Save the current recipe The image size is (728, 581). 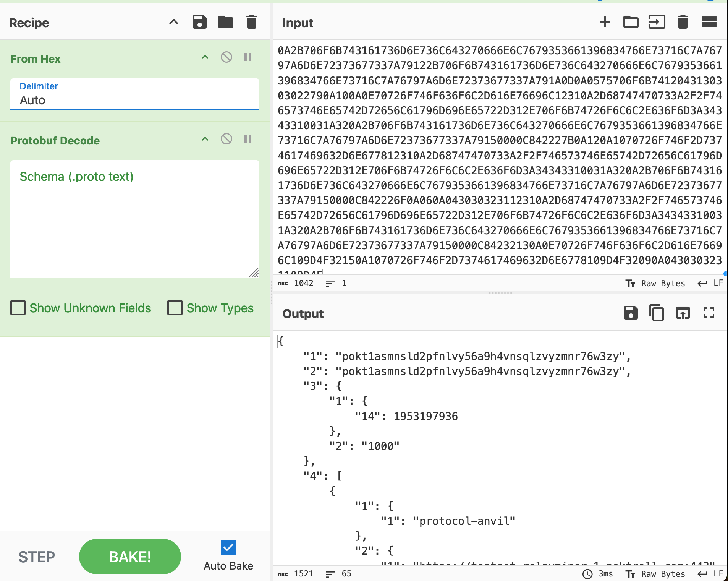pos(199,22)
